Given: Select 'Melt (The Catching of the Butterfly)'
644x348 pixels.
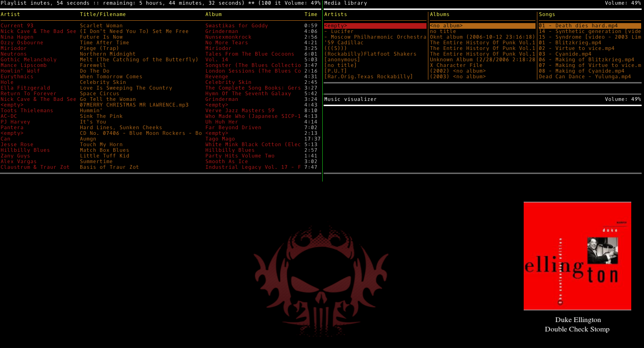Looking at the screenshot, I should coord(139,60).
